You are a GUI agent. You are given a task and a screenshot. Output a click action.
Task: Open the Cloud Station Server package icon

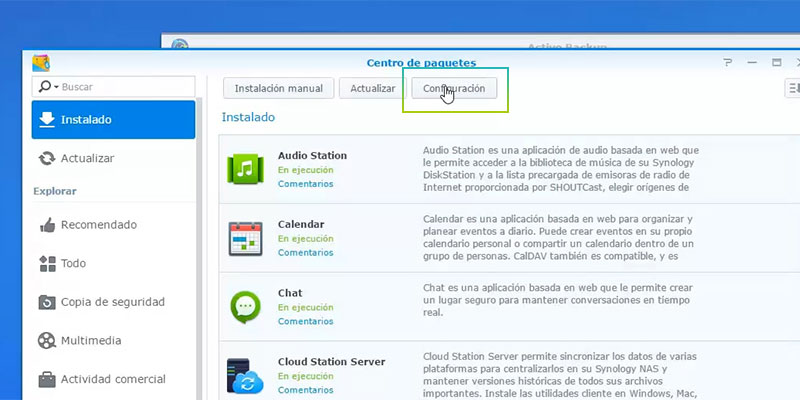(245, 376)
